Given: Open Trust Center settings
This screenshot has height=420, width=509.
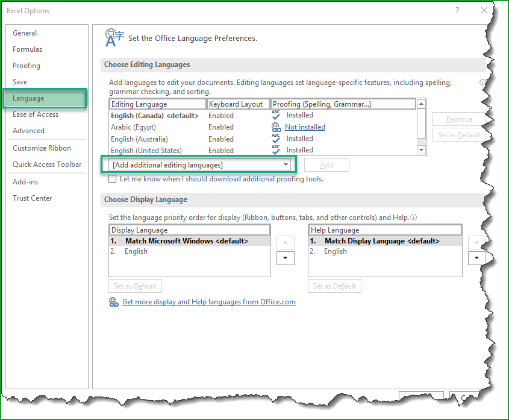Looking at the screenshot, I should pos(32,198).
